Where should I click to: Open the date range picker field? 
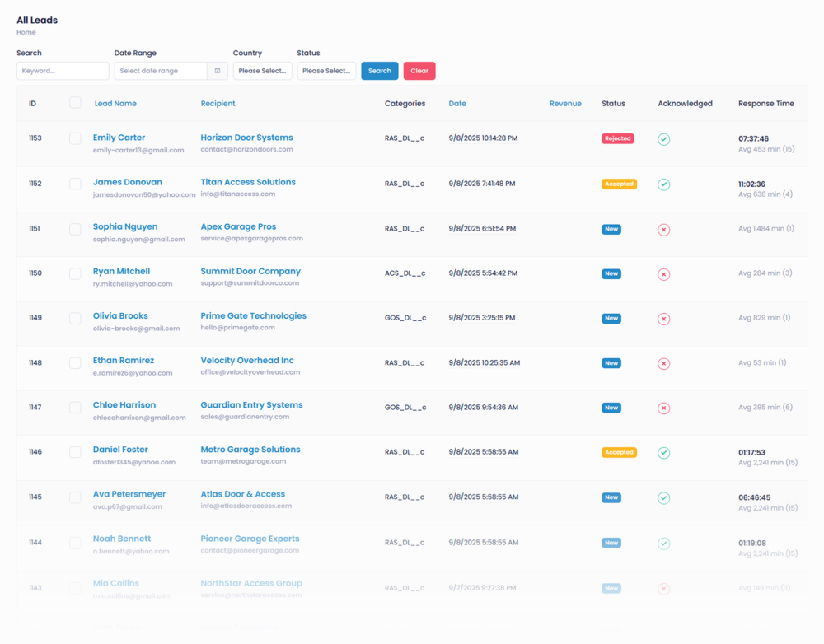tap(162, 71)
